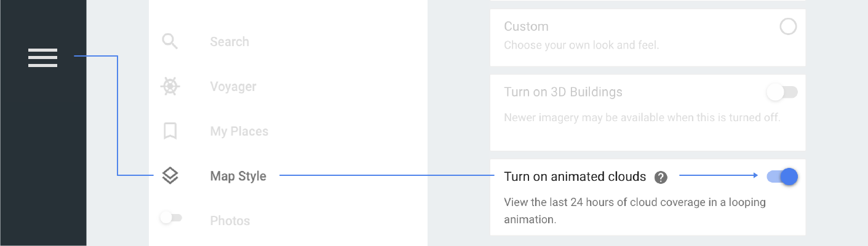868x246 pixels.
Task: Open the Voyager menu item
Action: click(x=233, y=87)
